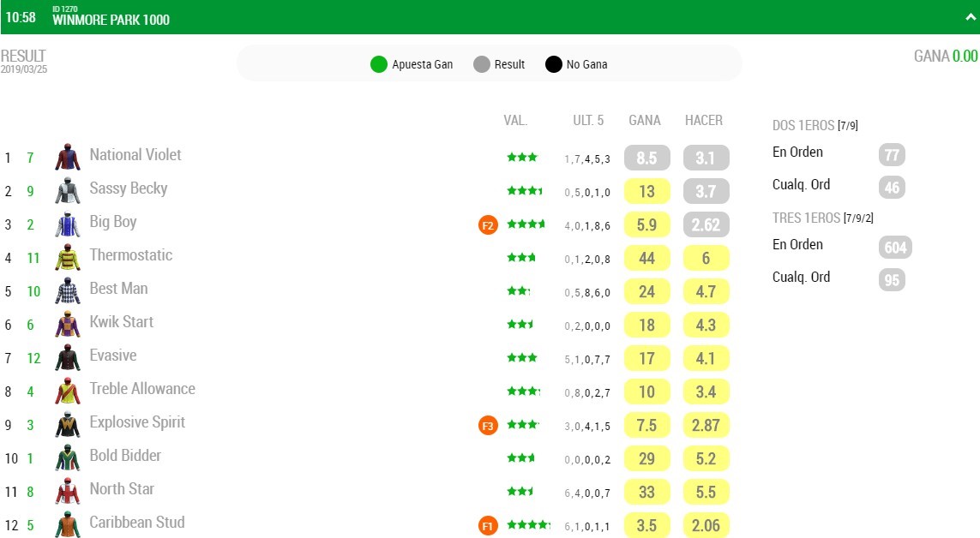Click the 46 Cualq. Ord dos primeros odds
This screenshot has height=538, width=980.
[892, 188]
